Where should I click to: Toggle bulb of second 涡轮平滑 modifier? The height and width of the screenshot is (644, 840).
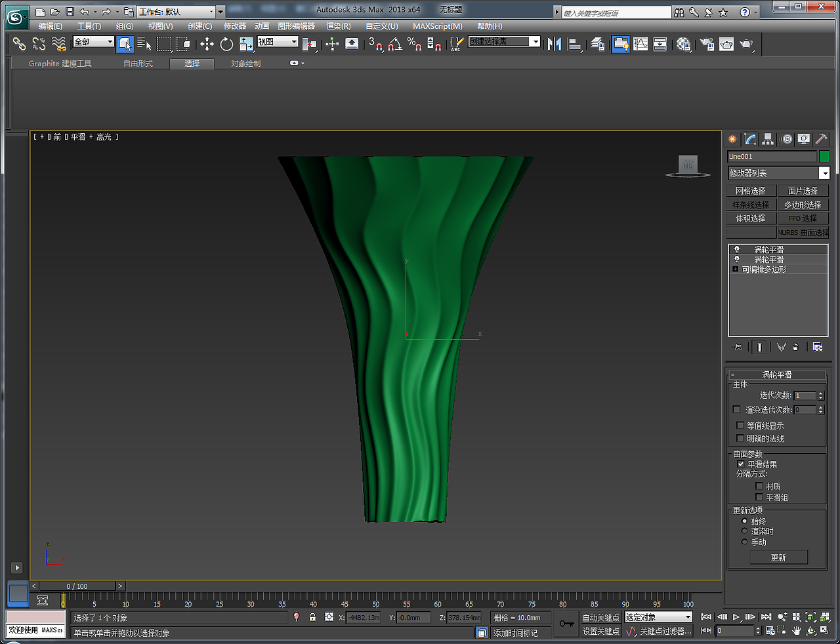736,260
